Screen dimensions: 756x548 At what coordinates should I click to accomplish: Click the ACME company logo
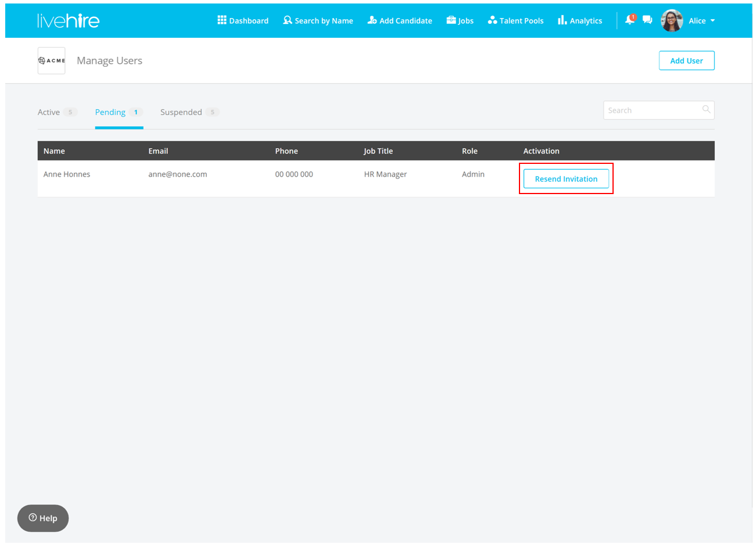52,60
